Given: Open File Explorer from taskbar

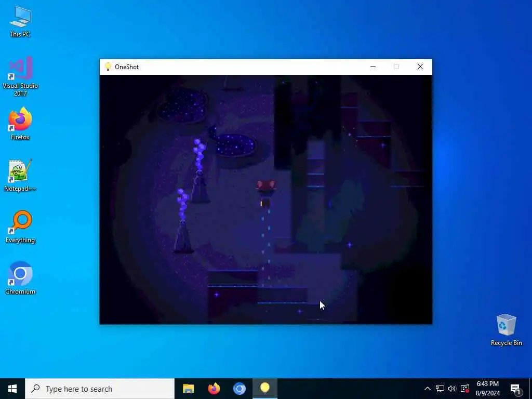Looking at the screenshot, I should click(188, 389).
